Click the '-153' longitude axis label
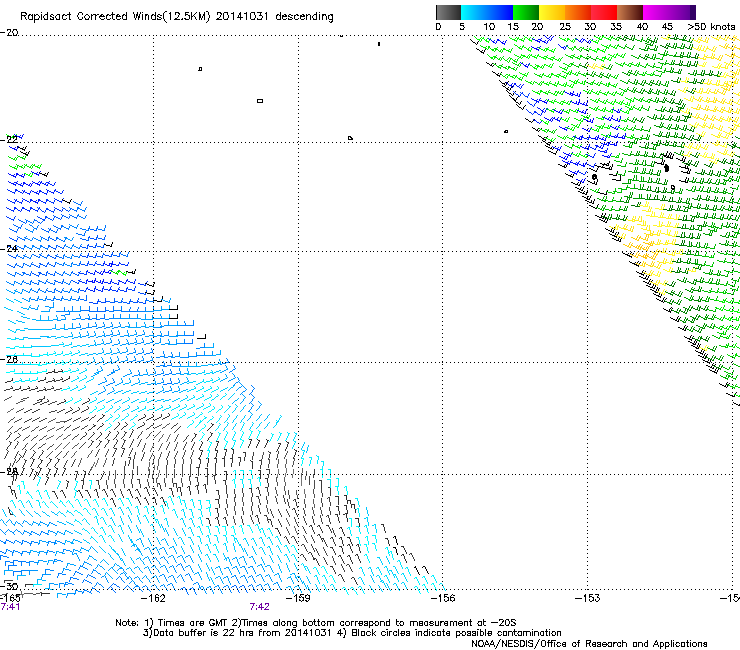Image resolution: width=740 pixels, height=650 pixels. [x=588, y=598]
